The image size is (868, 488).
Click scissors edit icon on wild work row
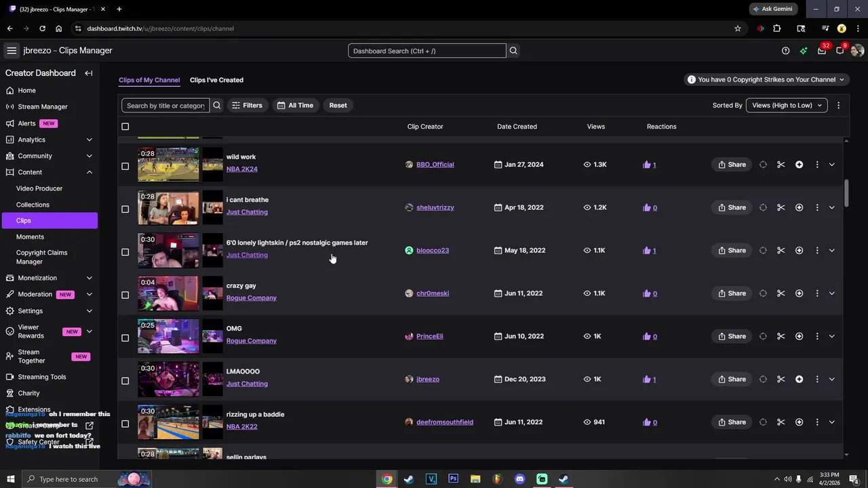[x=781, y=165]
